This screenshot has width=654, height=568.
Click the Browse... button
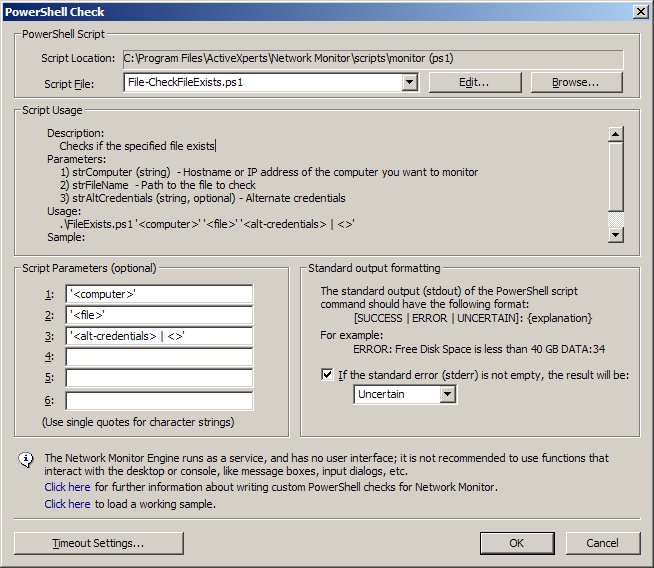(576, 82)
